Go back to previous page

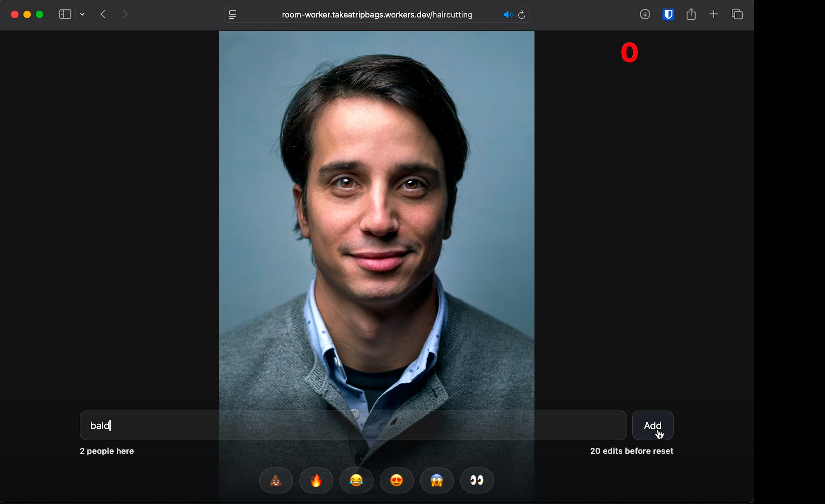point(103,14)
